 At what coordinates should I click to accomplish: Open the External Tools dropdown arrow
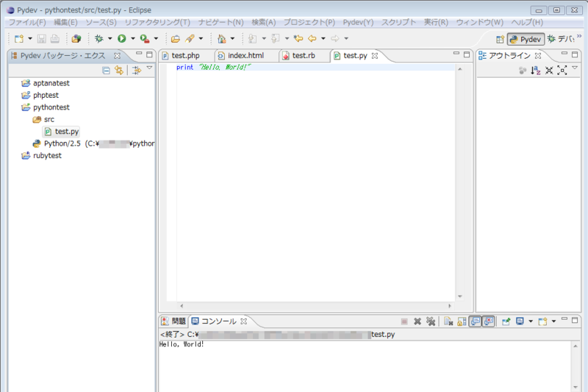coord(156,39)
